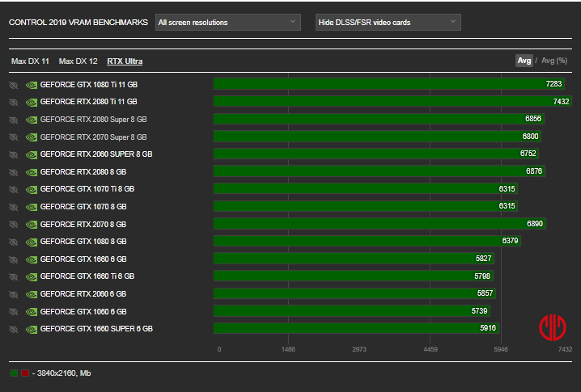Click the CONTROL 2019 VRAM BENCHMARKS title

pos(78,22)
